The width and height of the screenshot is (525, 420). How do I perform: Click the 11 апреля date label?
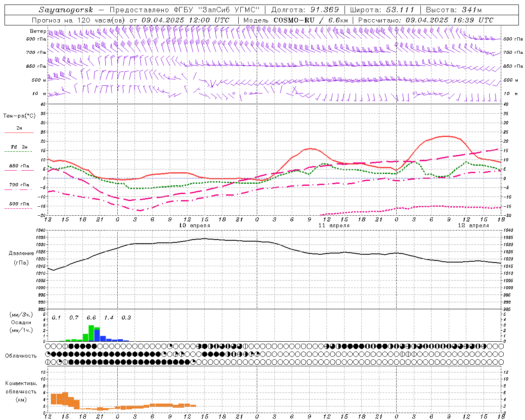click(334, 226)
